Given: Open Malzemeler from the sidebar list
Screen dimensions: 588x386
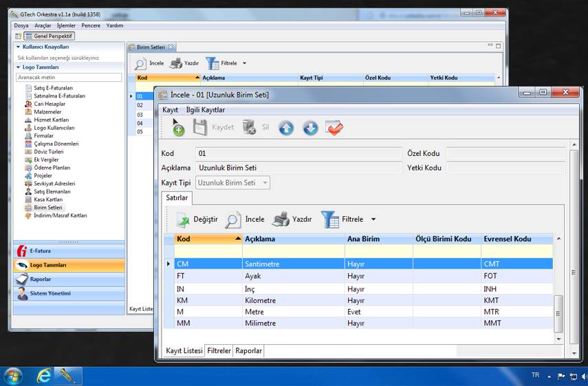Looking at the screenshot, I should (x=47, y=112).
